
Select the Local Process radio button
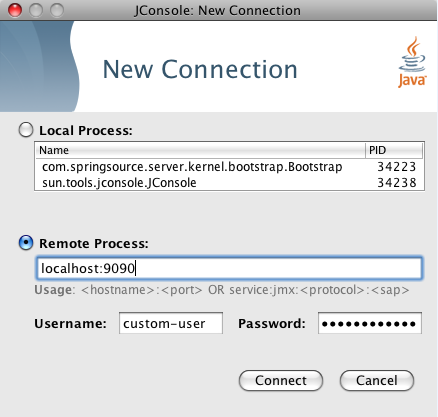click(26, 130)
